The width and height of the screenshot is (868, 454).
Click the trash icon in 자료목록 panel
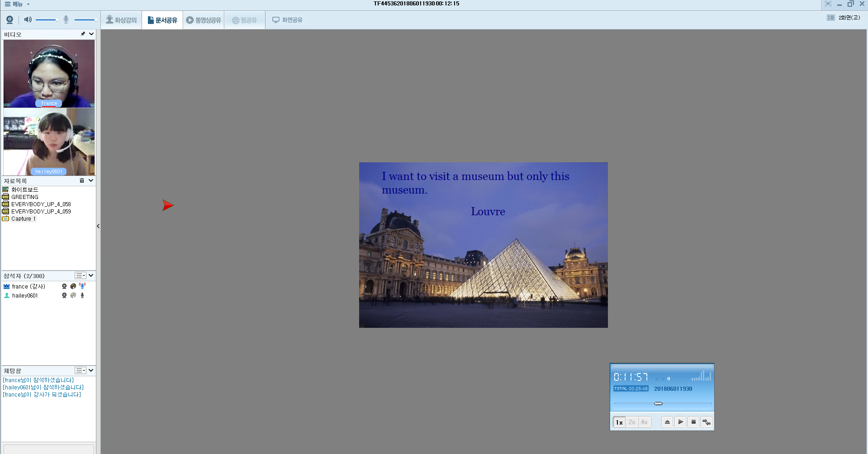82,180
